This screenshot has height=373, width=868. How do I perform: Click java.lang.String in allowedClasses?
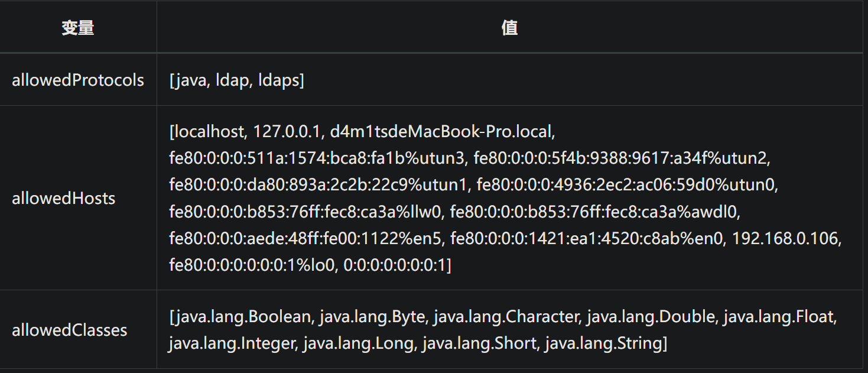click(x=605, y=343)
